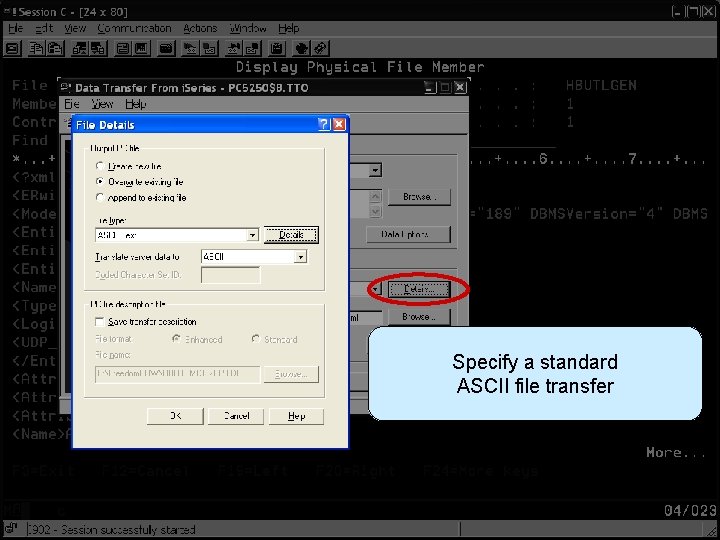The width and height of the screenshot is (720, 540).
Task: Open Data Transfer window View menu
Action: (x=102, y=104)
